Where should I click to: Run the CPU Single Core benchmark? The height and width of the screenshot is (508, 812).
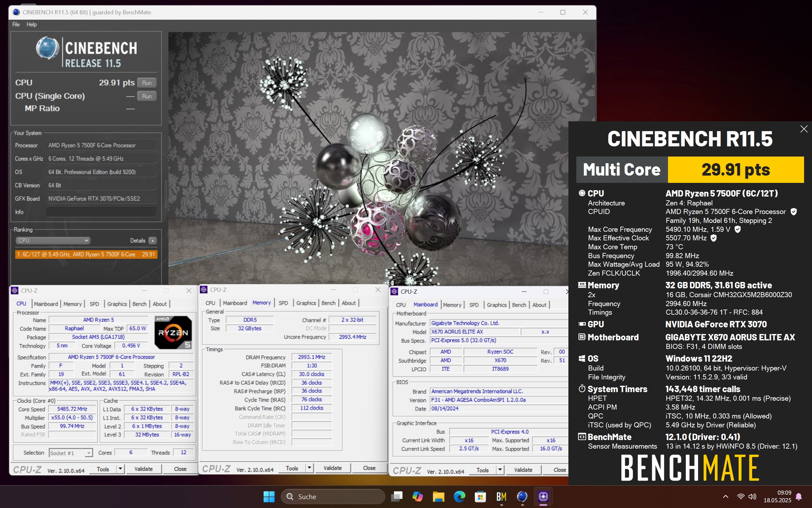point(147,96)
